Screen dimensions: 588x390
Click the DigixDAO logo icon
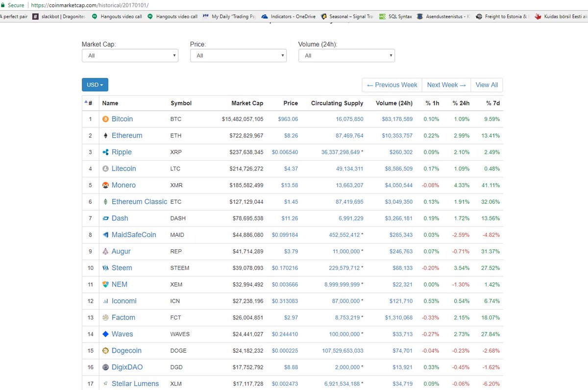pos(105,367)
